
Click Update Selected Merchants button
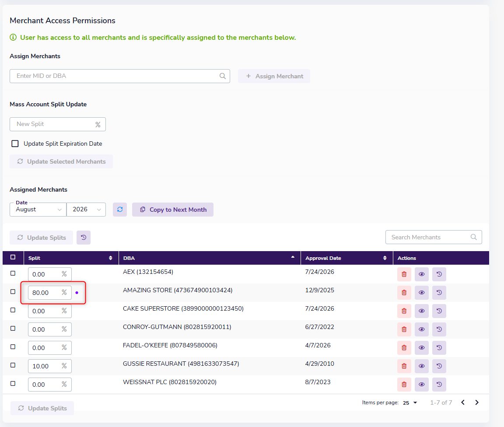point(61,161)
